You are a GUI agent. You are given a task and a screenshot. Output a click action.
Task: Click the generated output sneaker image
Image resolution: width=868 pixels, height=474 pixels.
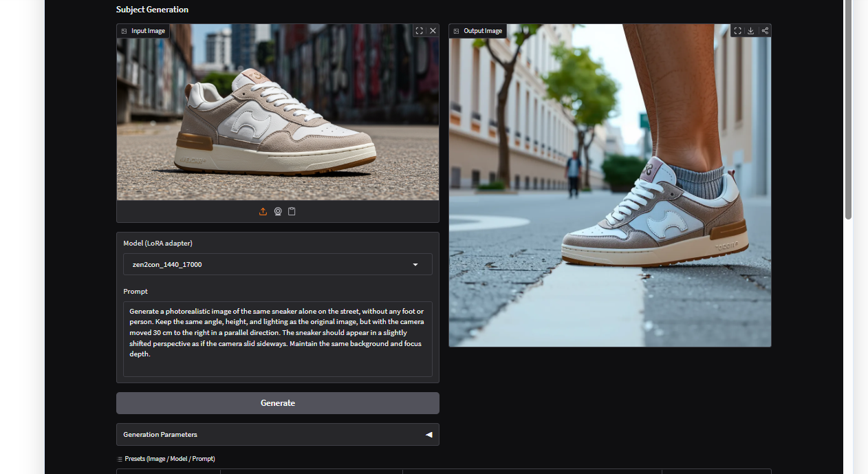click(x=609, y=193)
